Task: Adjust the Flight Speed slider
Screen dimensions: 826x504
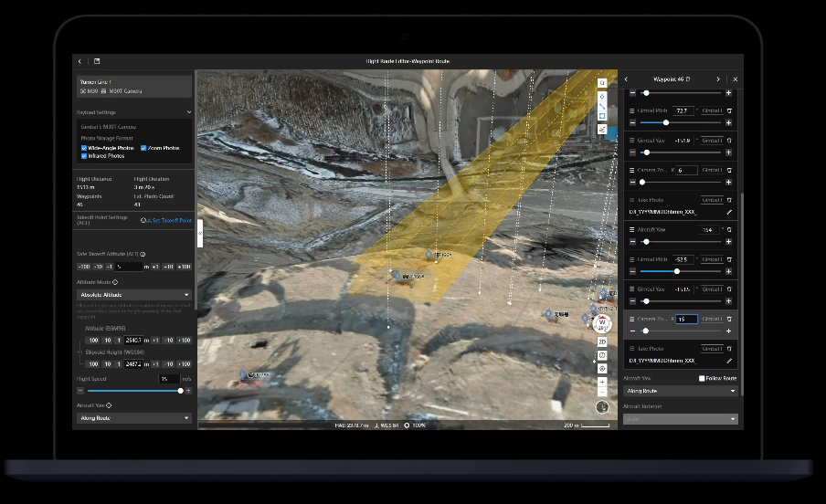Action: click(180, 391)
